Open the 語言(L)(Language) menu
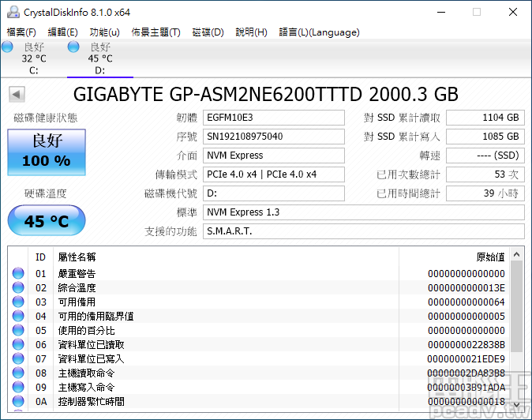 pos(319,32)
